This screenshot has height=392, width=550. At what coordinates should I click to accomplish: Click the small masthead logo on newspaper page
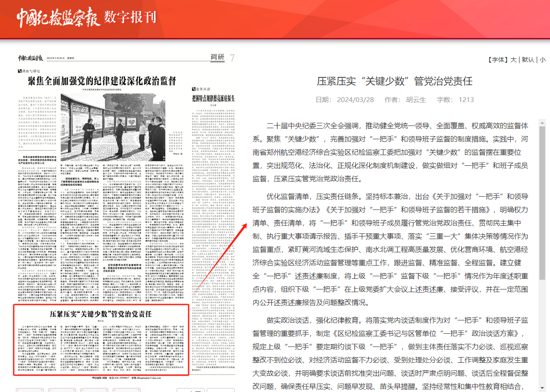coord(30,58)
